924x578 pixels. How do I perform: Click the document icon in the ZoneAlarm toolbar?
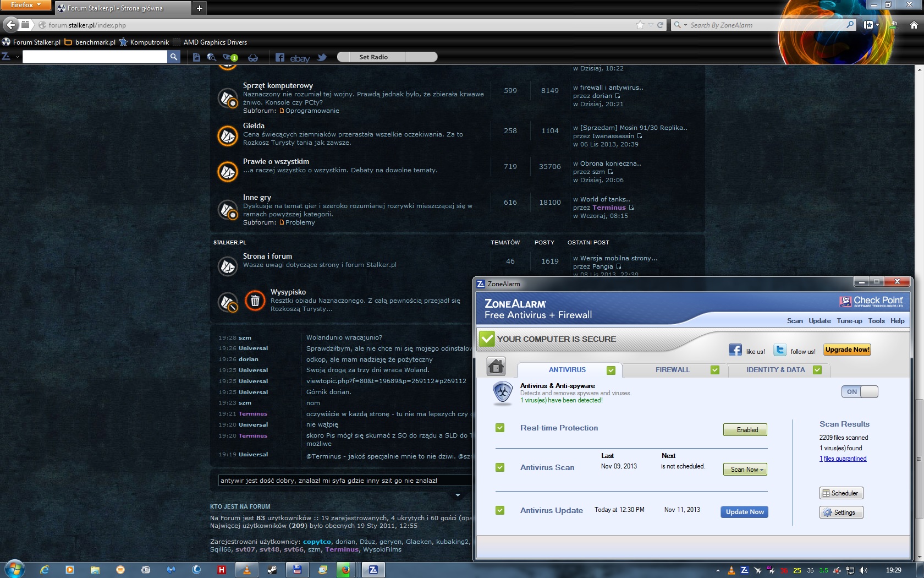coord(196,57)
